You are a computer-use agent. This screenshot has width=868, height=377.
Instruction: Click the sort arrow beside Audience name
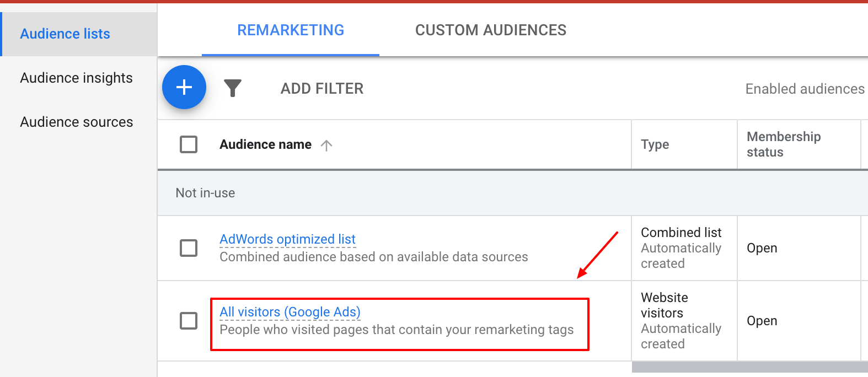pyautogui.click(x=326, y=145)
